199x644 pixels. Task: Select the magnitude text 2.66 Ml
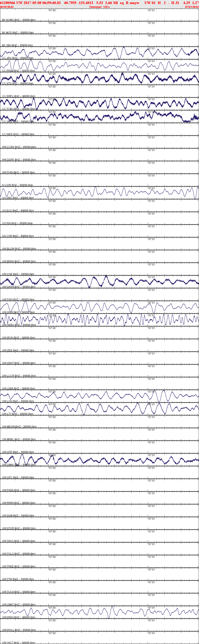click(x=111, y=3)
